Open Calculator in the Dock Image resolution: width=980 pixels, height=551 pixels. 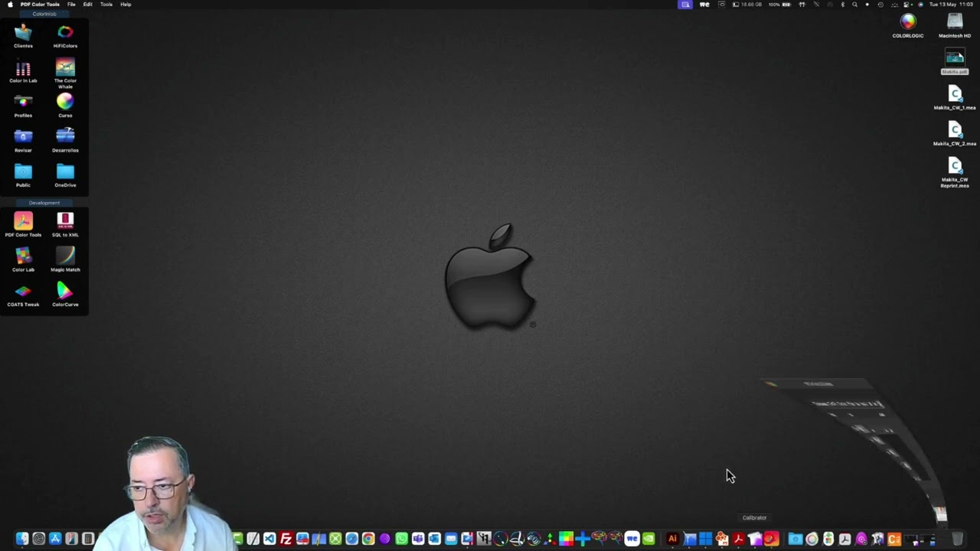[x=88, y=539]
